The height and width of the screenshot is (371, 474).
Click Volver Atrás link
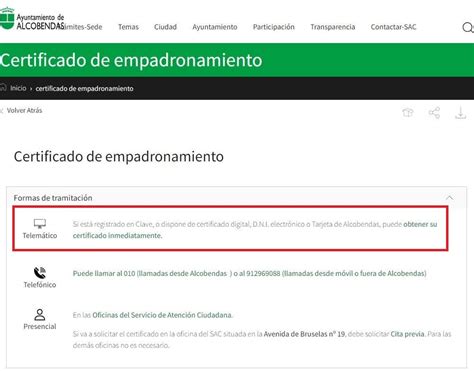pos(24,110)
